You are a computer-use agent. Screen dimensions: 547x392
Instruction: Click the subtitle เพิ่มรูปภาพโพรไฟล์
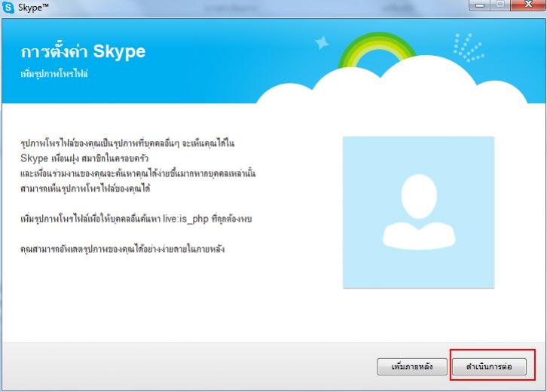[x=54, y=74]
